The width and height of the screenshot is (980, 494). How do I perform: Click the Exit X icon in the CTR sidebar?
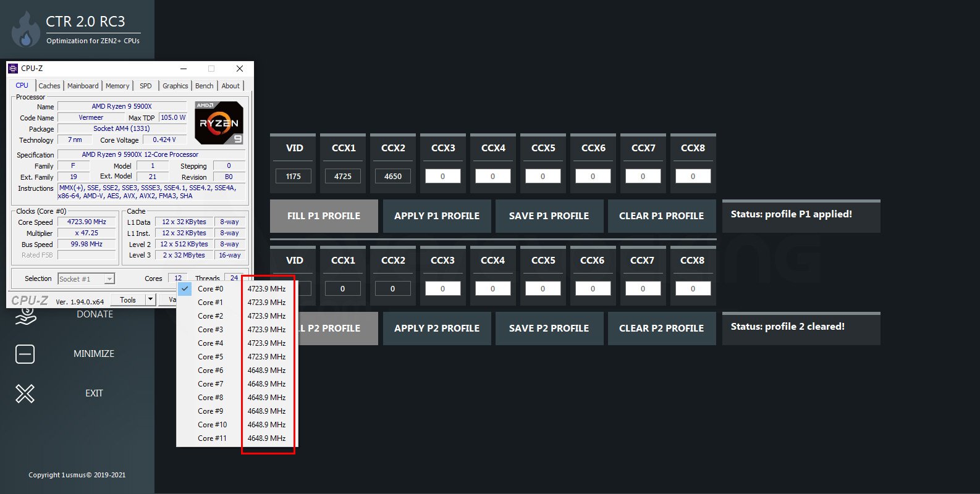(x=25, y=393)
